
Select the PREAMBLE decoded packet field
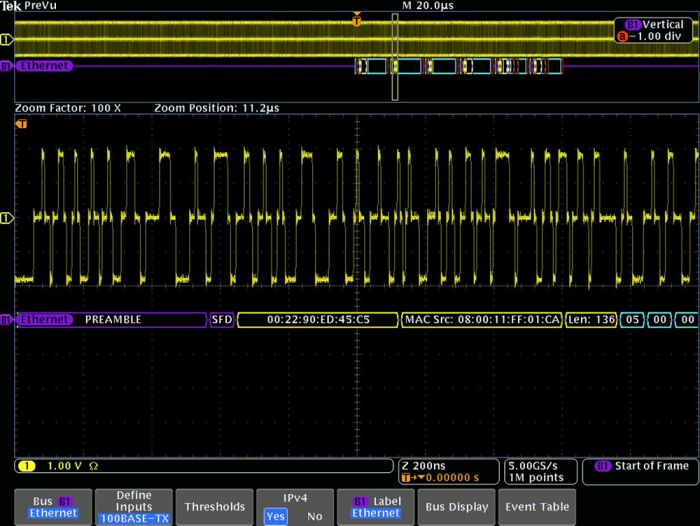[x=113, y=320]
